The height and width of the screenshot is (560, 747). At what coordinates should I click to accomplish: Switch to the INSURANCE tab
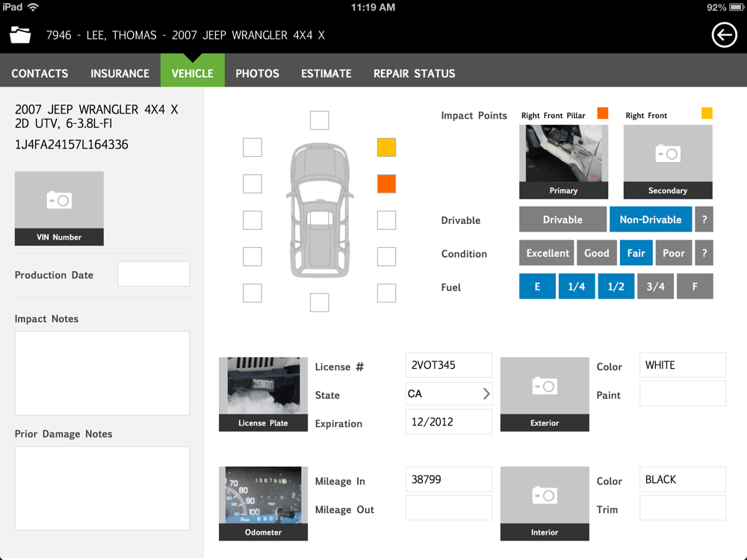click(120, 73)
